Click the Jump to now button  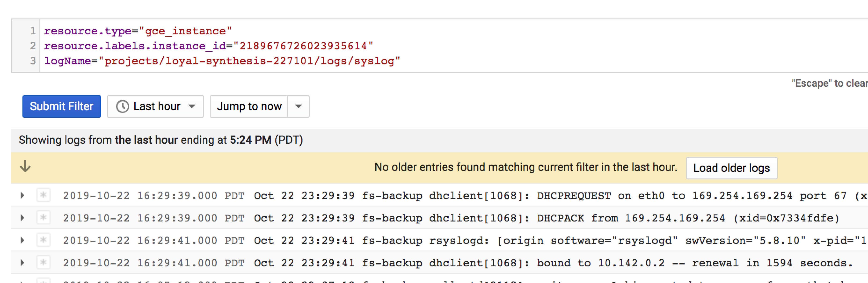click(249, 106)
